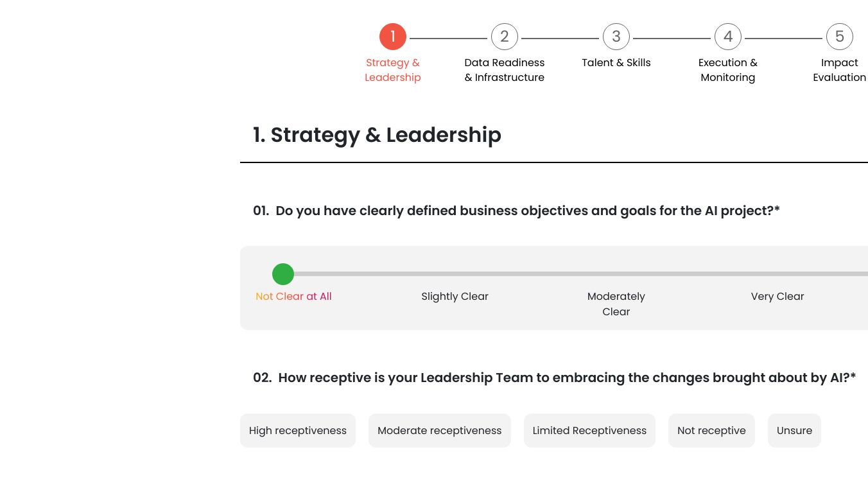Click step 1 circle in progress indicator

pyautogui.click(x=393, y=37)
